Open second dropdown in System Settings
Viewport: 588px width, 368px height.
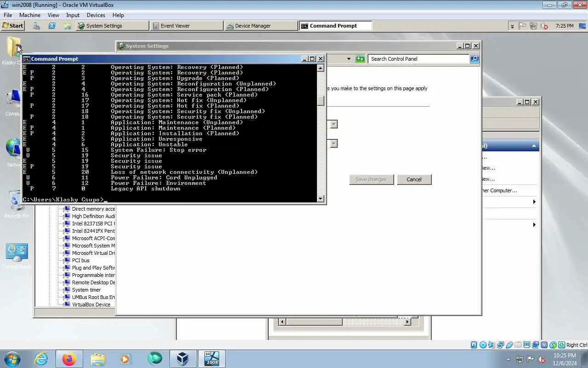coord(334,144)
